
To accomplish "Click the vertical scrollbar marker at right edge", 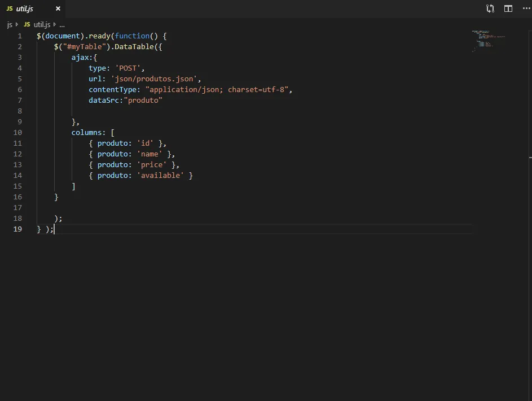I will coord(530,156).
